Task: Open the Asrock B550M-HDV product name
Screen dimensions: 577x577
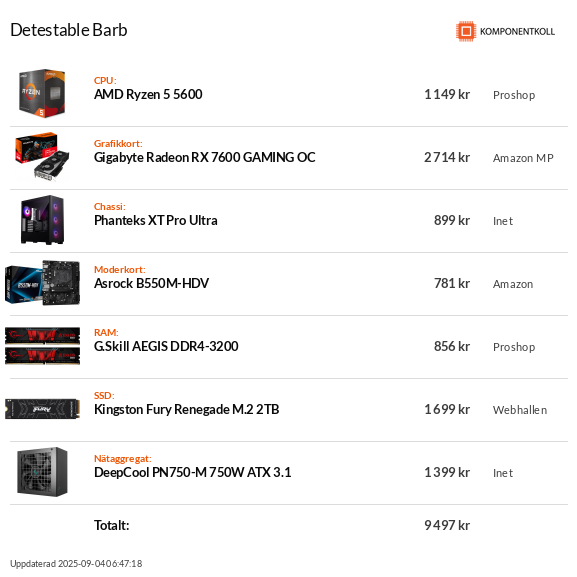Action: [151, 283]
